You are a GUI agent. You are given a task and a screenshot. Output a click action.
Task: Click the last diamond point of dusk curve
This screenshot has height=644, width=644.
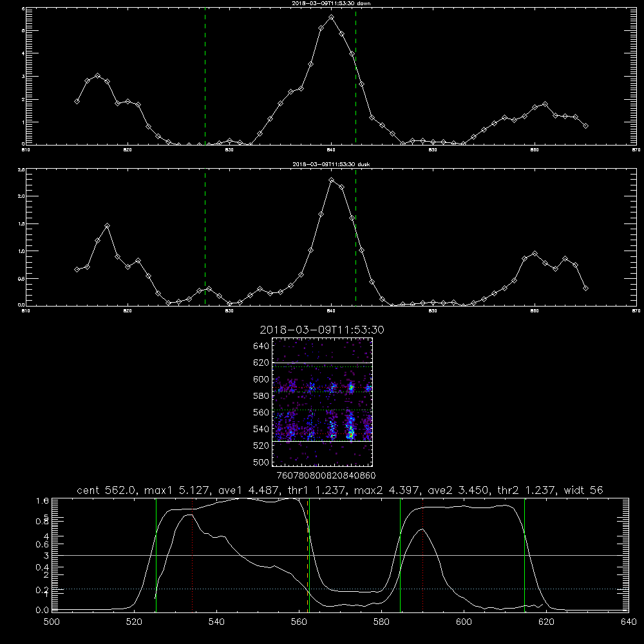pos(585,289)
